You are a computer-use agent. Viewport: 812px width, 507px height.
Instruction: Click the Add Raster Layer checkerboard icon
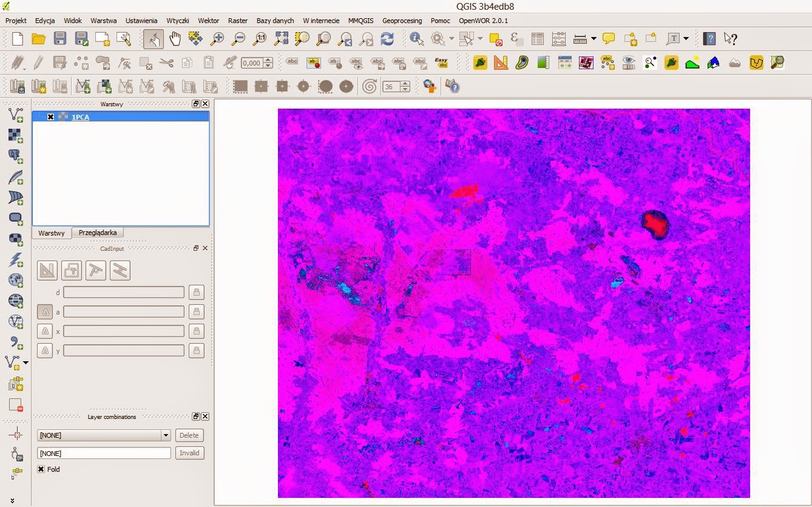coord(15,135)
